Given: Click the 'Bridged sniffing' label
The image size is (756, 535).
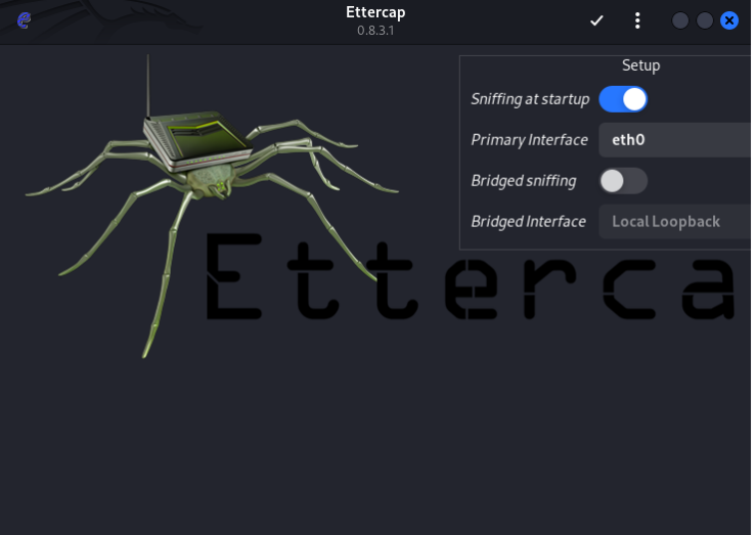Looking at the screenshot, I should coord(524,181).
